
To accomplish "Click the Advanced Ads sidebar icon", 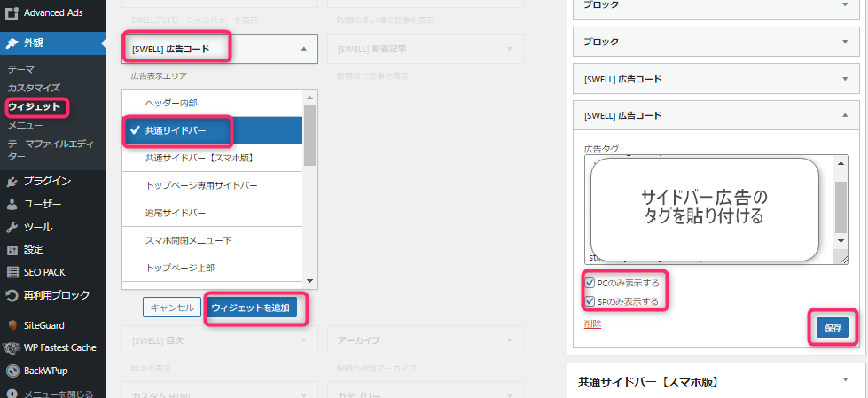I will 12,13.
